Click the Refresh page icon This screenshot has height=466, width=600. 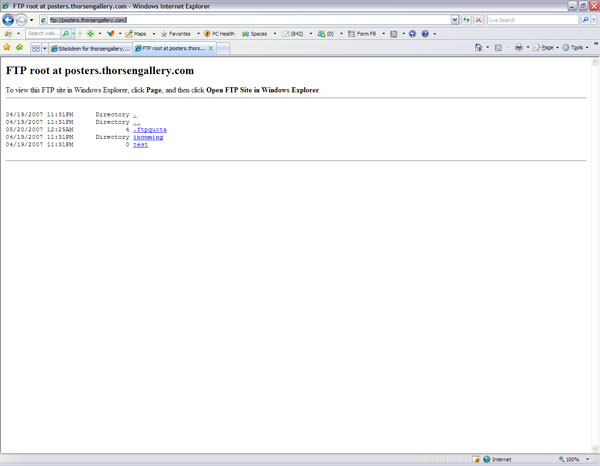click(467, 20)
